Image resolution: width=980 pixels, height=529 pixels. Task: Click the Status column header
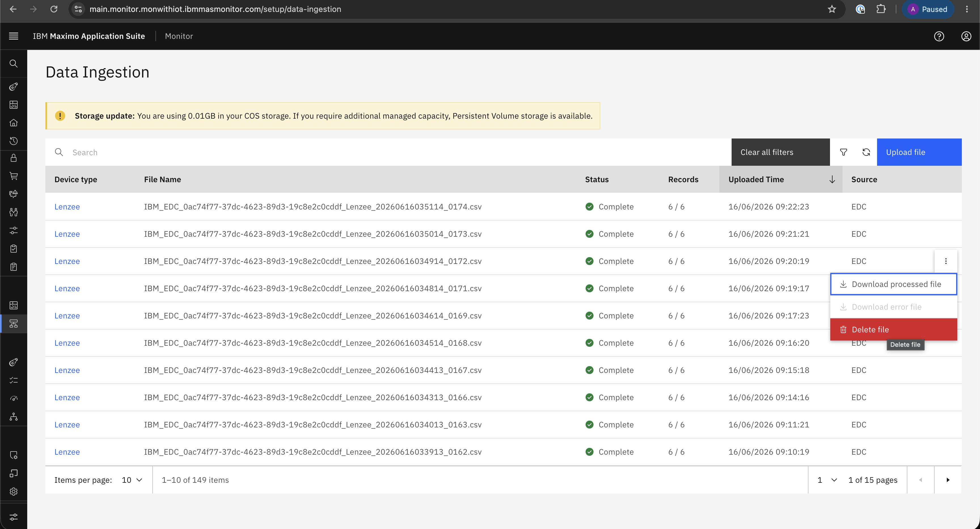597,179
